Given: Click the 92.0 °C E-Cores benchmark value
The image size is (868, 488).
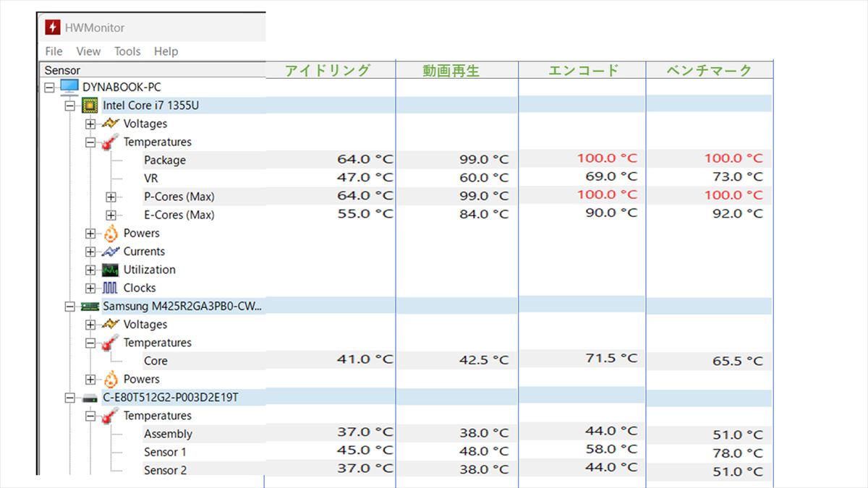Looking at the screenshot, I should 738,213.
